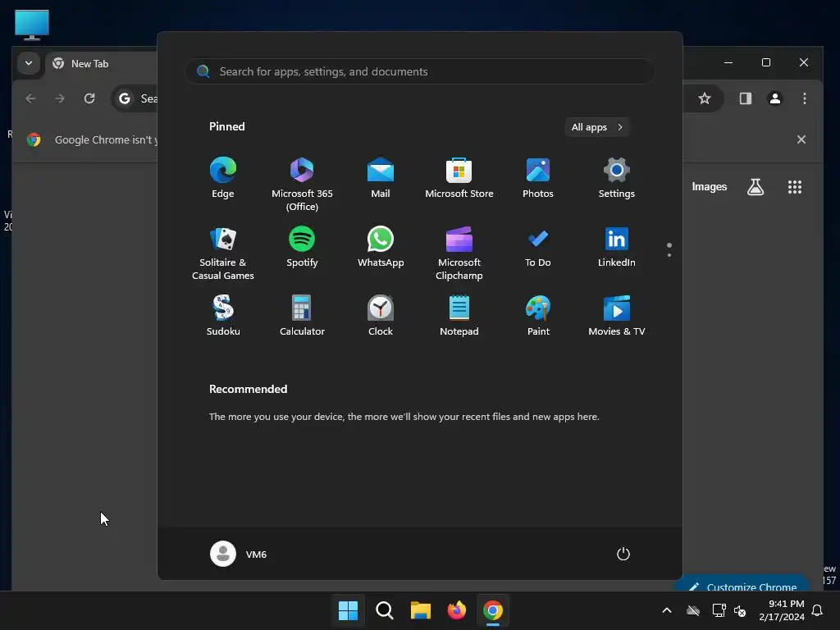Image resolution: width=840 pixels, height=630 pixels.
Task: Click the OneDrive cloud tray icon
Action: pyautogui.click(x=693, y=610)
